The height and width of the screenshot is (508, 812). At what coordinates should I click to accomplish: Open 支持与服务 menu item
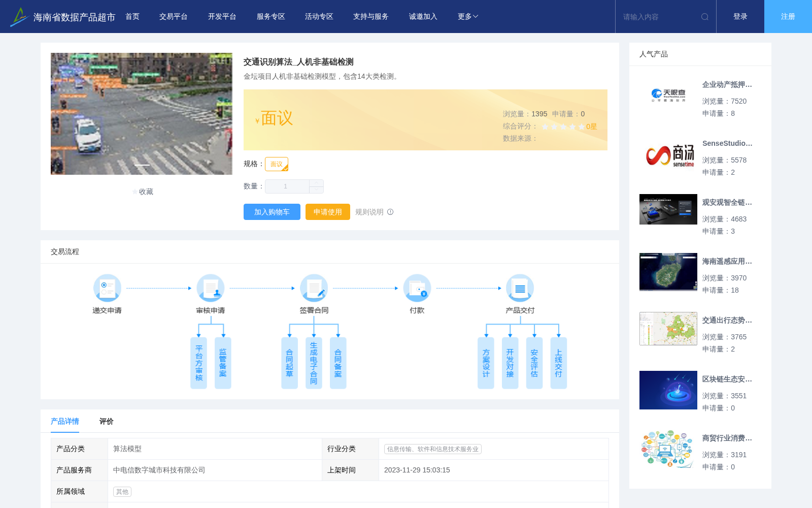tap(371, 17)
